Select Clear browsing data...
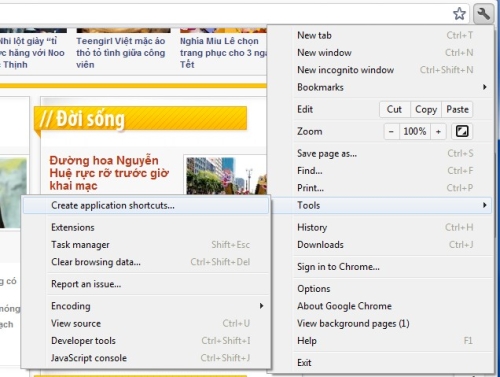 tap(146, 262)
